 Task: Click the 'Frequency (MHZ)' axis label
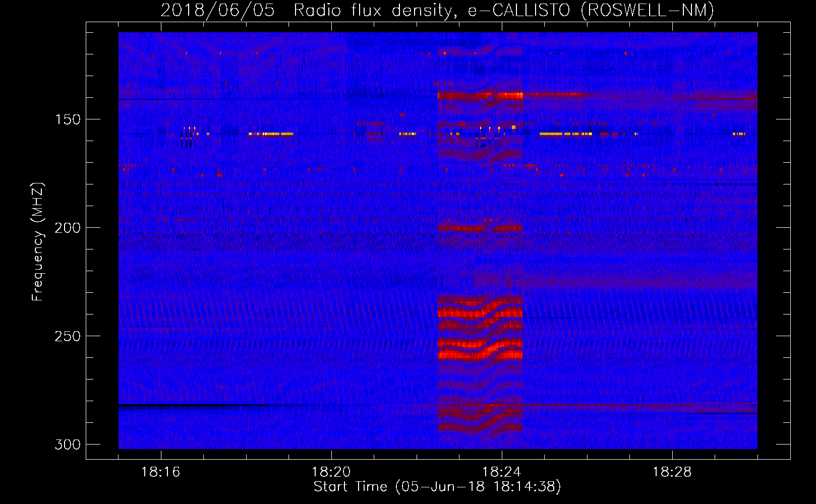tap(38, 242)
